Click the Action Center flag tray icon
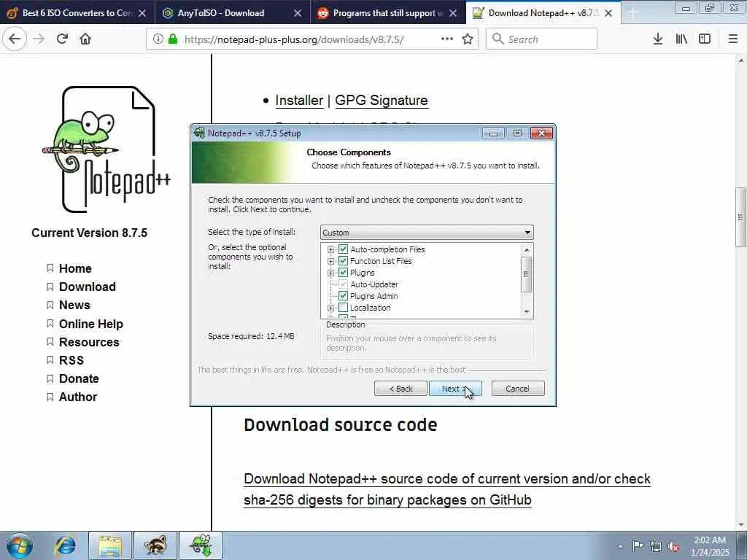This screenshot has height=560, width=747. point(638,546)
